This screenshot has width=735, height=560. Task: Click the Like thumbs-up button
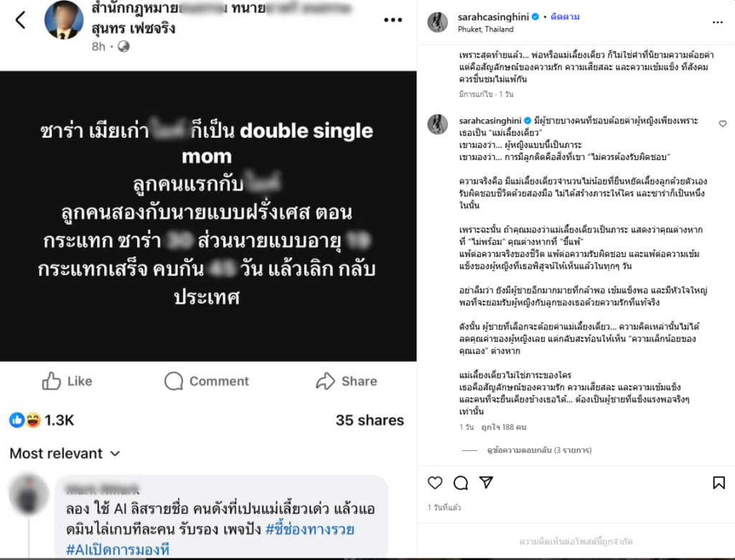click(x=67, y=381)
